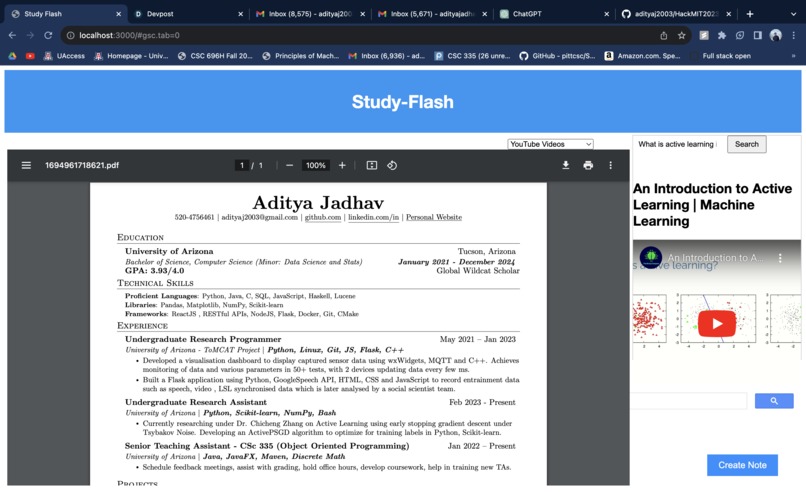
Task: Open the YouTube video options dots
Action: (780, 258)
